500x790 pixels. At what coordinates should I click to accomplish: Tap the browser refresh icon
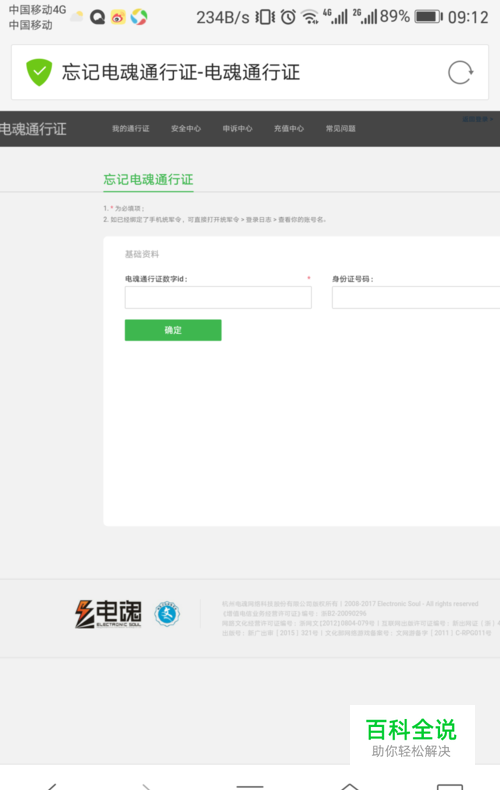click(x=461, y=73)
